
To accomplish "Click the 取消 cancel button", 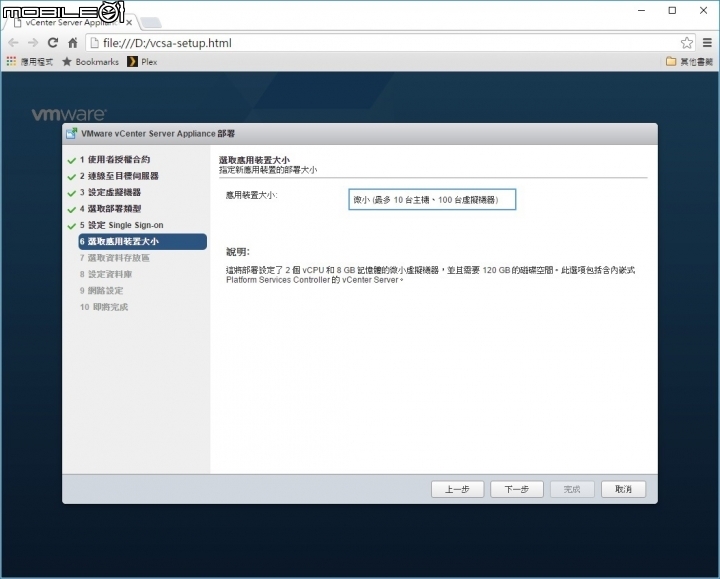I will 623,489.
